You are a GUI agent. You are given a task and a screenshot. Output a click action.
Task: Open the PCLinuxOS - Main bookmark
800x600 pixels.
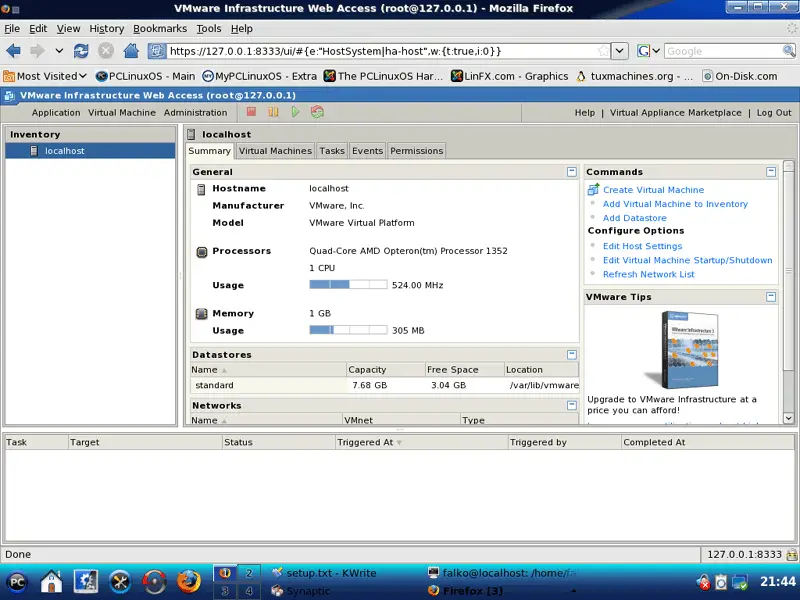(145, 76)
